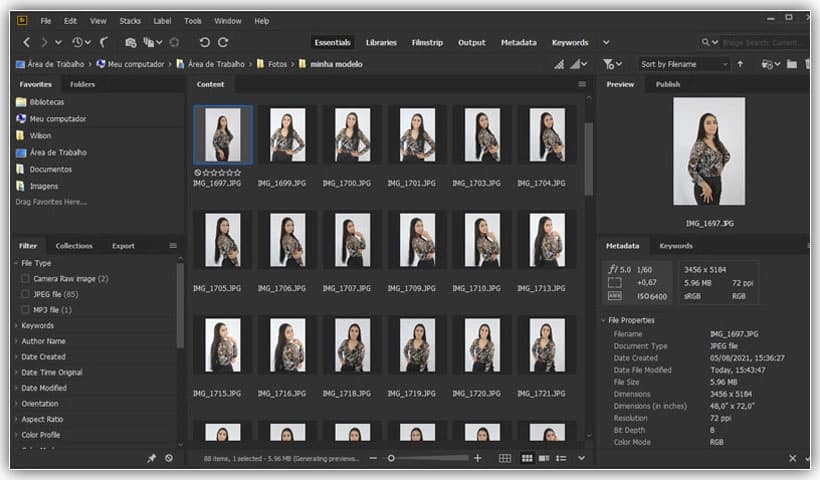Switch to the Output workspace

(472, 42)
